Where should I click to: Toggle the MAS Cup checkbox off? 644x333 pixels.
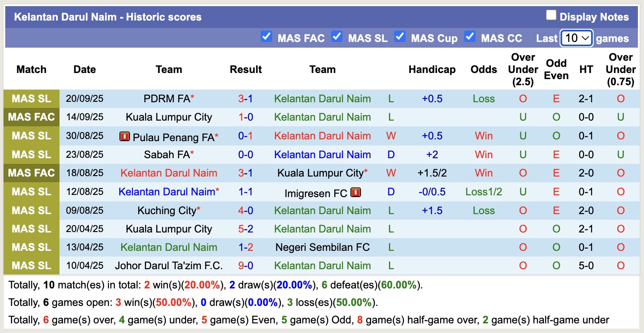[x=400, y=37]
